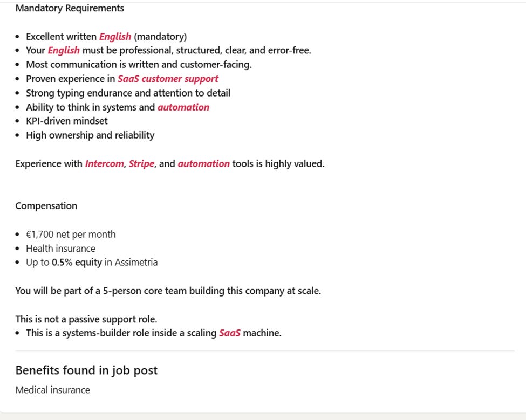This screenshot has width=526, height=420.
Task: Click '€1,700 net per month' text
Action: [71, 235]
